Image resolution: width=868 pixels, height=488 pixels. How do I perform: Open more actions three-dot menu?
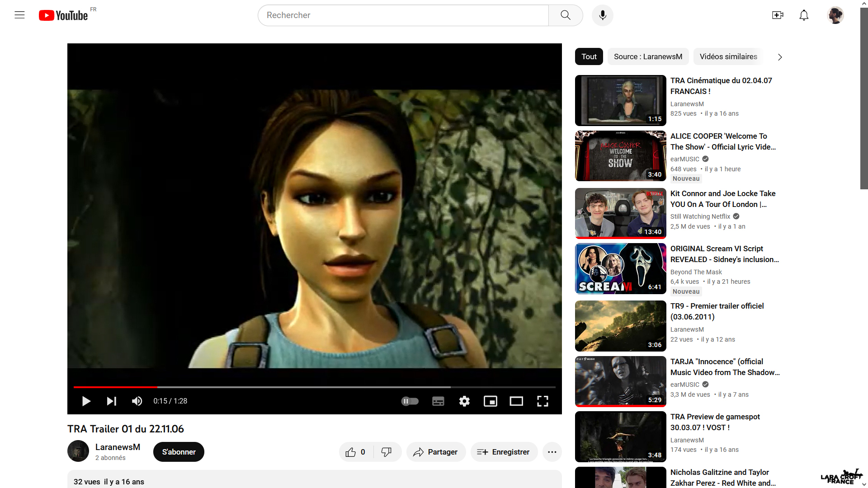pyautogui.click(x=552, y=452)
